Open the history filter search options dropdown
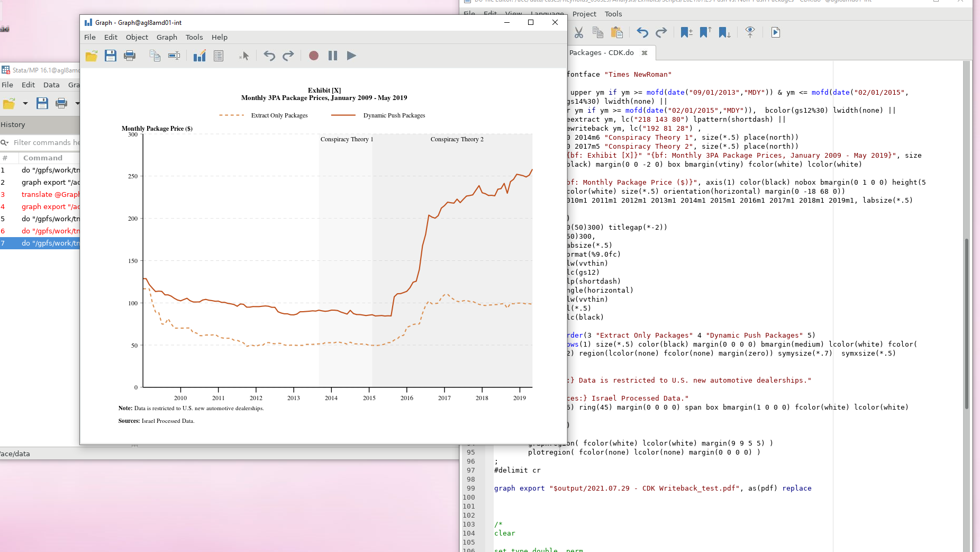980x552 pixels. click(5, 142)
